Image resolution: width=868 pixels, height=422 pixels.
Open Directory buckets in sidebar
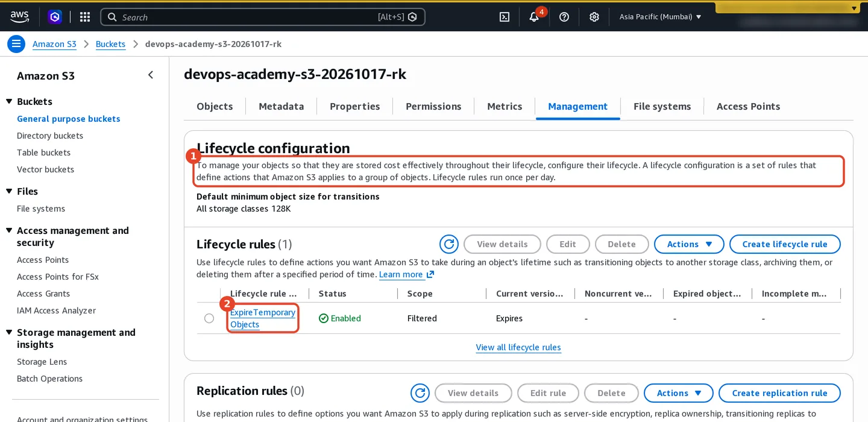pos(50,136)
